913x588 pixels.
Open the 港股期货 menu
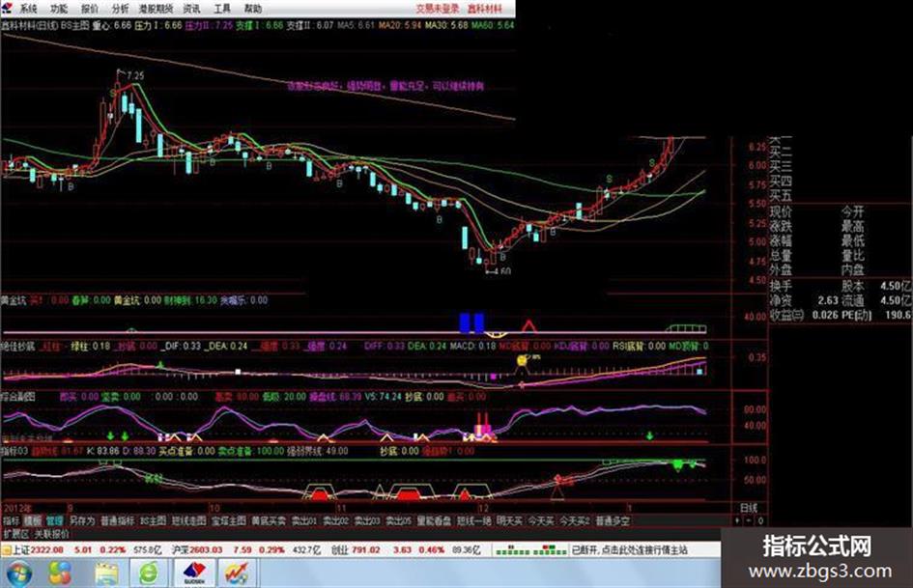point(156,8)
